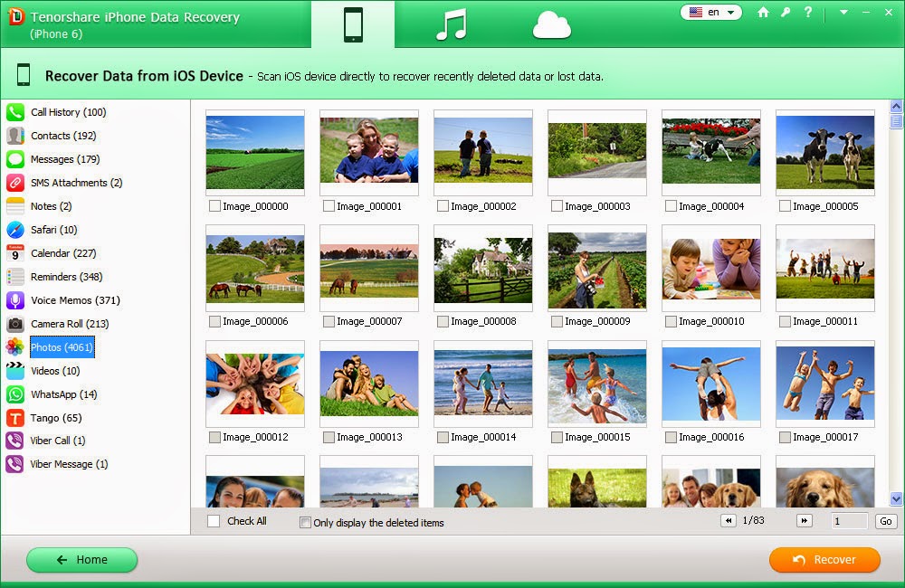Check the Image_000000 checkbox
The height and width of the screenshot is (588, 905).
(214, 206)
